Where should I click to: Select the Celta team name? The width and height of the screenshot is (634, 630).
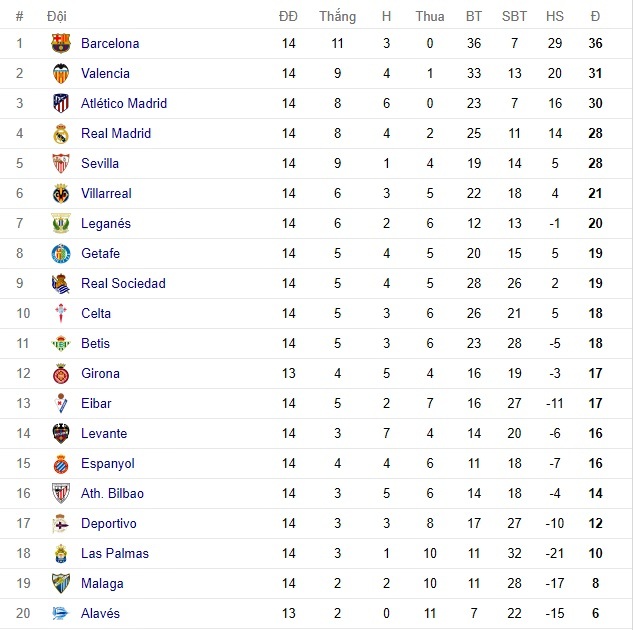pos(96,314)
